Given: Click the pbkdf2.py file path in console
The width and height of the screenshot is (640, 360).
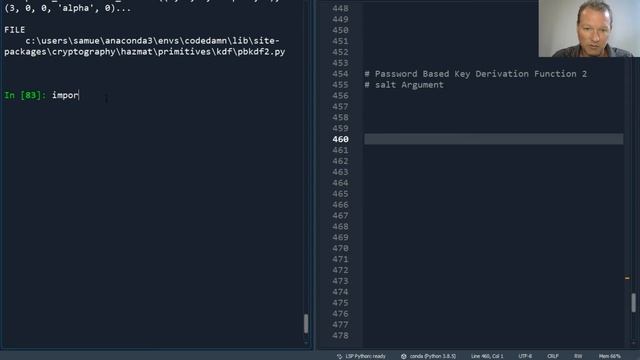Looking at the screenshot, I should [144, 46].
